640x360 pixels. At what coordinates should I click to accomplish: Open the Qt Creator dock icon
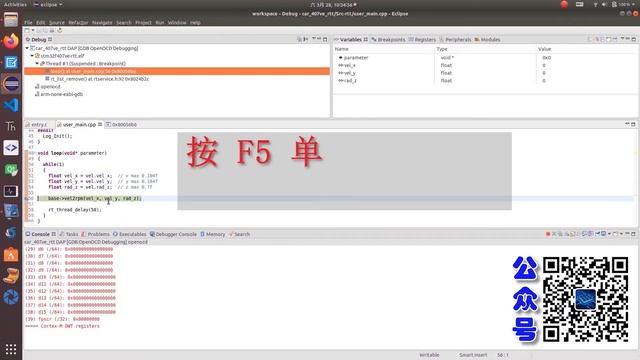click(11, 169)
